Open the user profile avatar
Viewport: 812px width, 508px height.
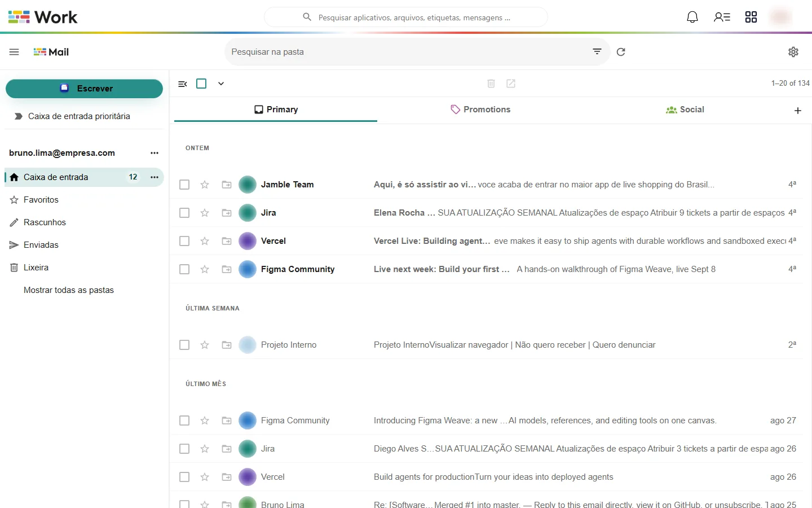781,17
